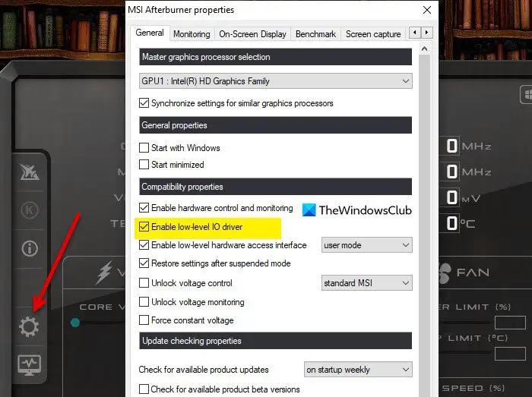Viewport: 532px width, 397px height.
Task: Click the Check for available product updates label
Action: click(204, 370)
